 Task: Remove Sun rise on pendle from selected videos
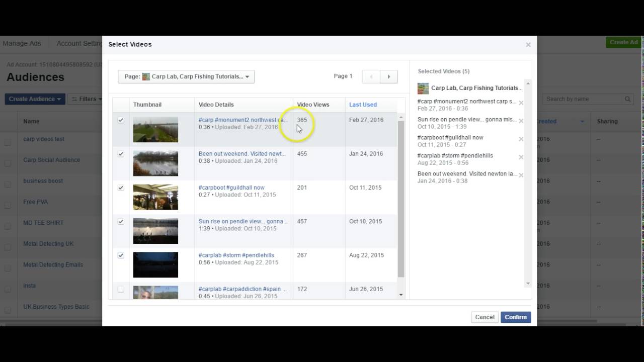pyautogui.click(x=521, y=121)
